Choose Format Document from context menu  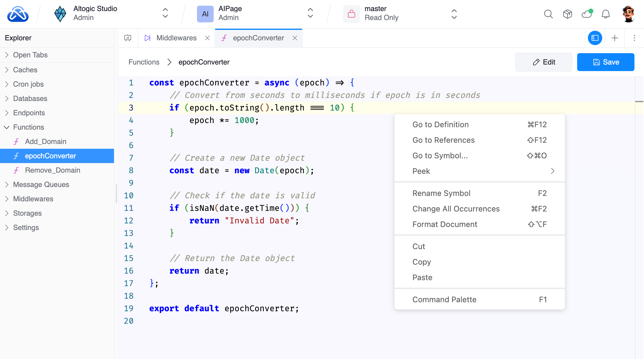tap(445, 224)
